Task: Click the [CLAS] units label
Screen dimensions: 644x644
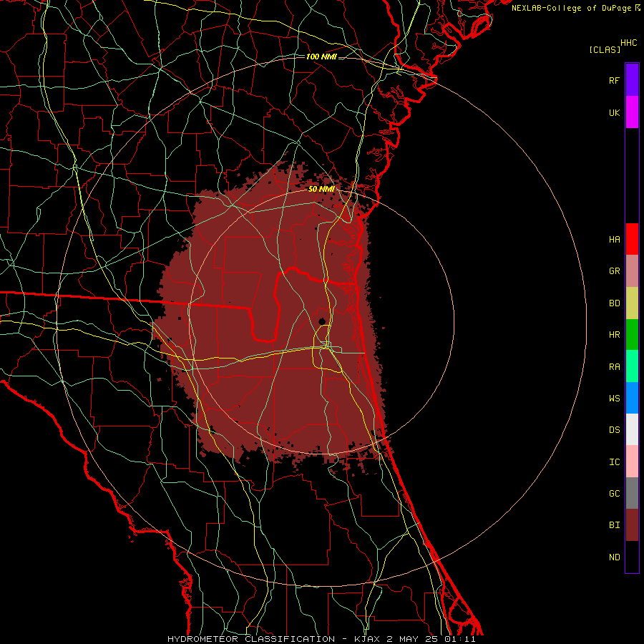Action: point(605,49)
